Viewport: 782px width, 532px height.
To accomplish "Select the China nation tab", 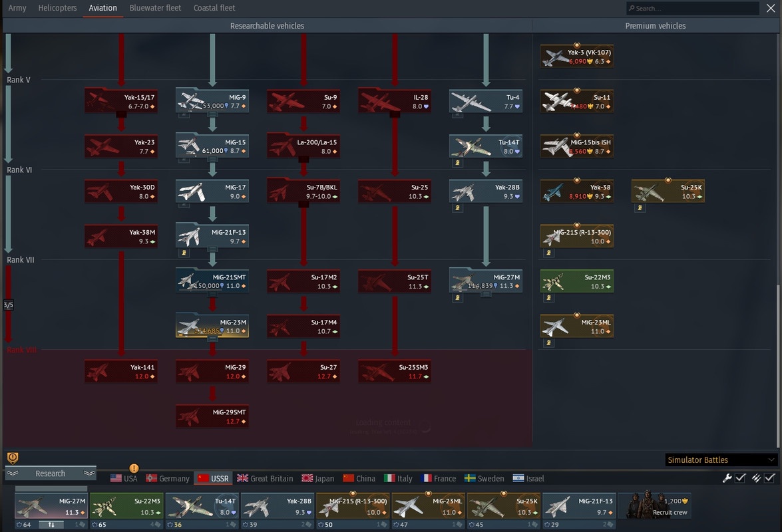I will [359, 478].
